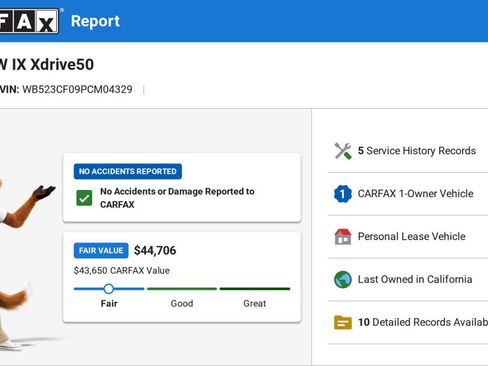The height and width of the screenshot is (366, 488).
Task: Open CARFAX 1-Owner Vehicle entry
Action: point(408,194)
